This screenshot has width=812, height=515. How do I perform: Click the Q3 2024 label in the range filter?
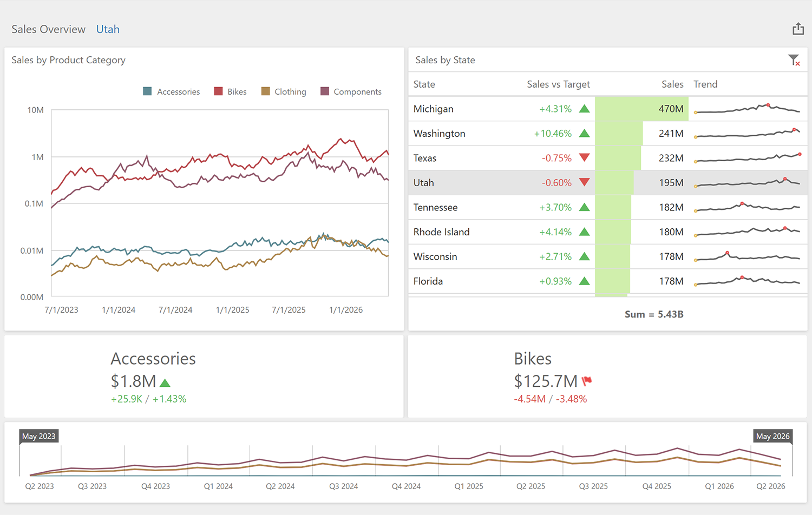(x=344, y=486)
